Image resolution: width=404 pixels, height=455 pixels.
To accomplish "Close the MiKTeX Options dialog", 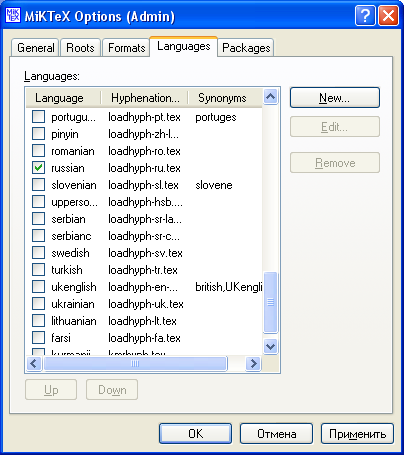I will [388, 16].
